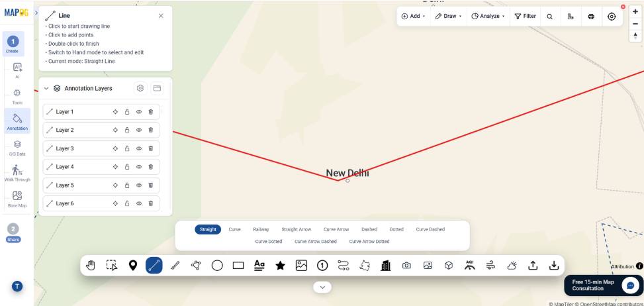
Task: Choose the polygon drawing tool
Action: coord(197,266)
